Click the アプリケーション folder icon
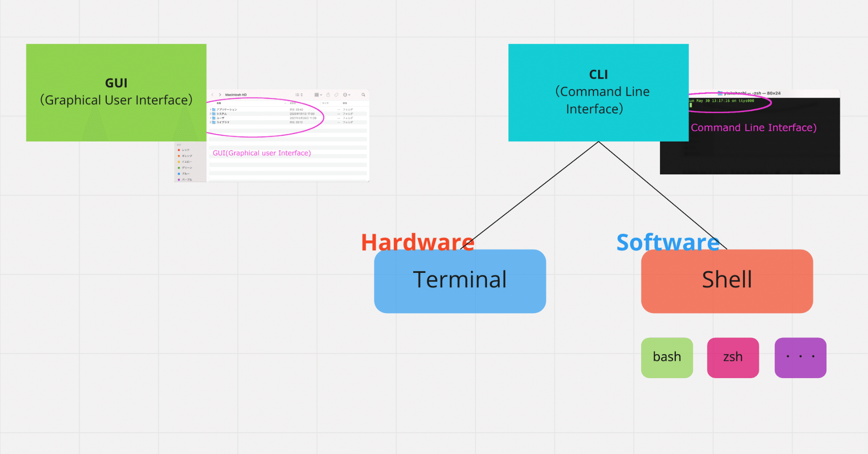Screen dimensions: 868x454 tap(214, 109)
